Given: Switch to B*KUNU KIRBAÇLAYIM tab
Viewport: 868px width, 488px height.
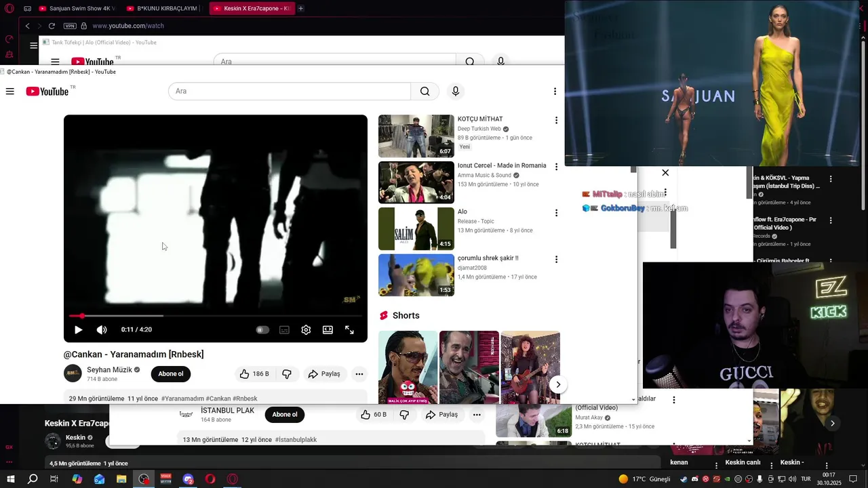Looking at the screenshot, I should click(x=161, y=9).
